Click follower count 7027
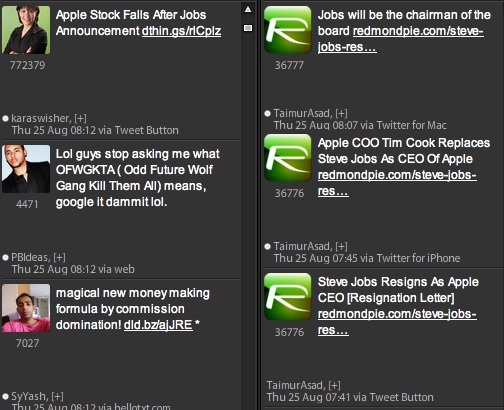Viewport: 504px width, 410px height. (x=28, y=343)
